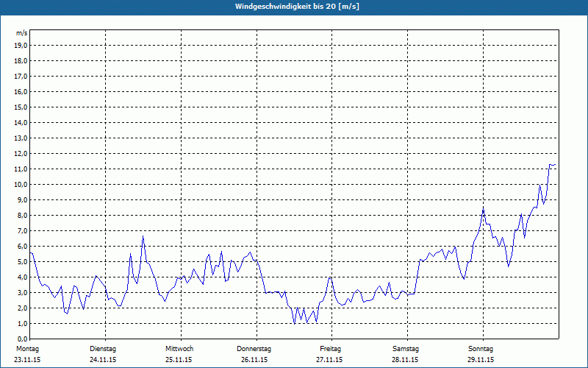Click the '6,0' axis label

click(x=22, y=247)
